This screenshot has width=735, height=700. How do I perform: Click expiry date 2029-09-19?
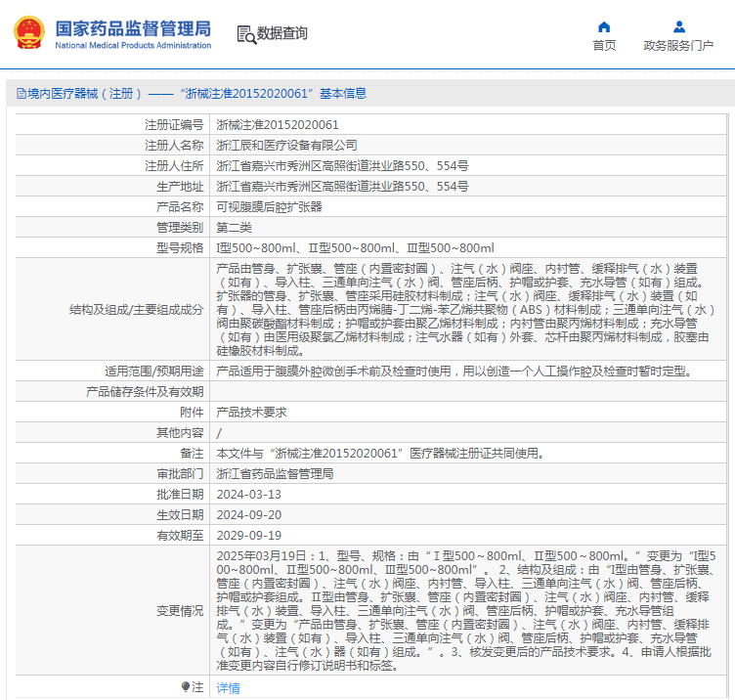point(249,536)
